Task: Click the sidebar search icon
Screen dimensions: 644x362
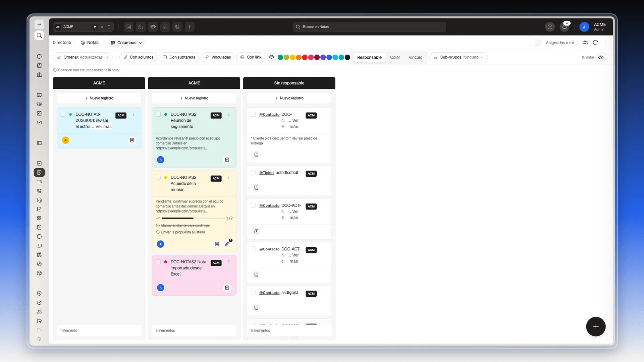Action: 39,36
